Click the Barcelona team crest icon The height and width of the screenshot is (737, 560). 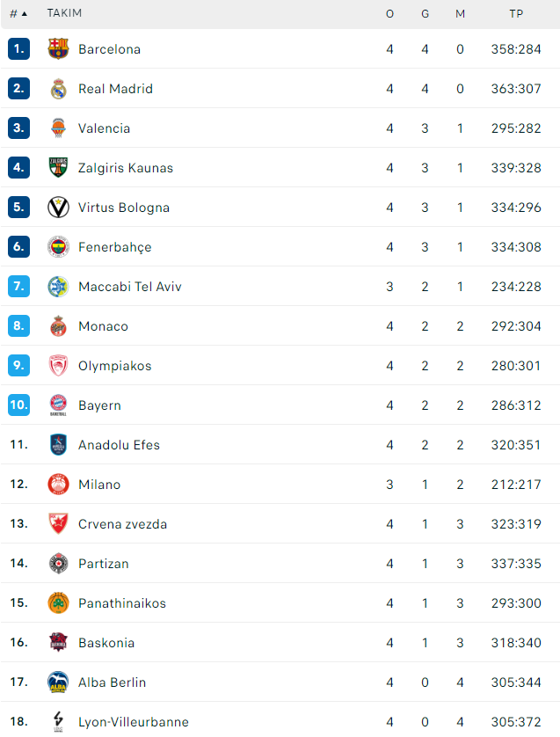[x=58, y=49]
